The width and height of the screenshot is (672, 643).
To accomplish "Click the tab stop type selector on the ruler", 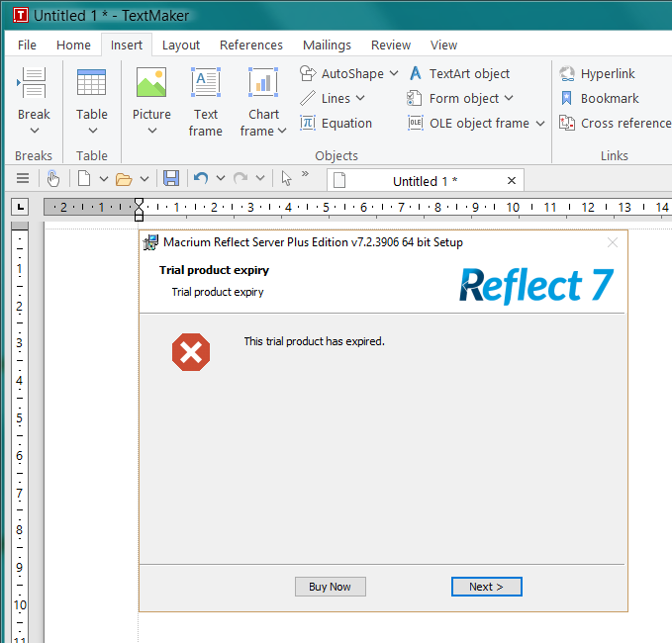I will [x=21, y=207].
